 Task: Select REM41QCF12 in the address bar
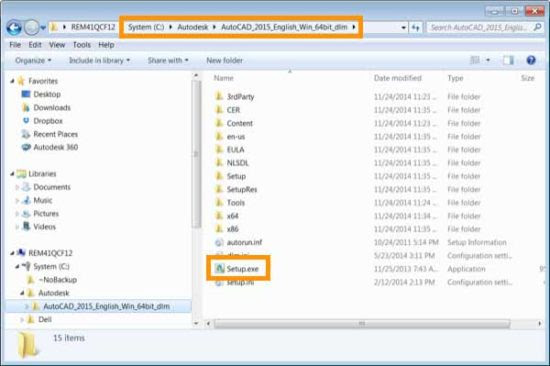[x=93, y=27]
